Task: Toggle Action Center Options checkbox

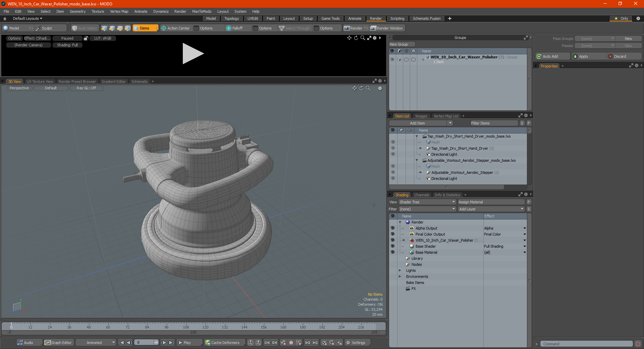Action: (x=197, y=28)
